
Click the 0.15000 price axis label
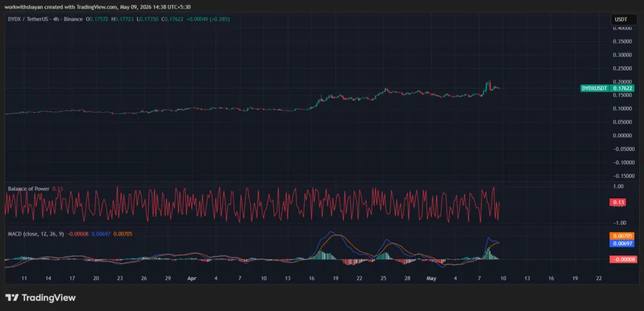click(623, 95)
